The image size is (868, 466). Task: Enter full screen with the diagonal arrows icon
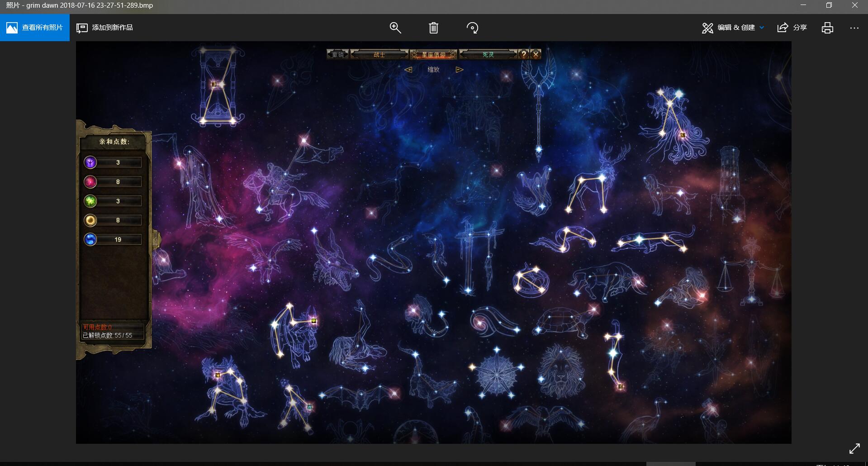pos(854,448)
